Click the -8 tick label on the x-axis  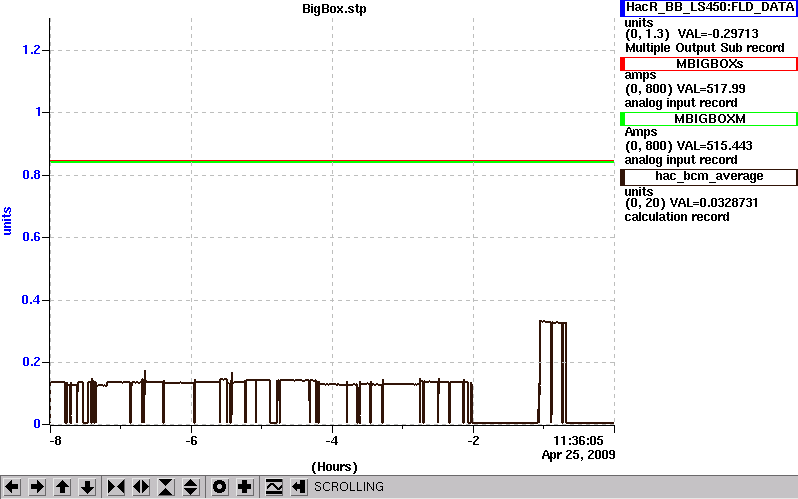pyautogui.click(x=55, y=440)
